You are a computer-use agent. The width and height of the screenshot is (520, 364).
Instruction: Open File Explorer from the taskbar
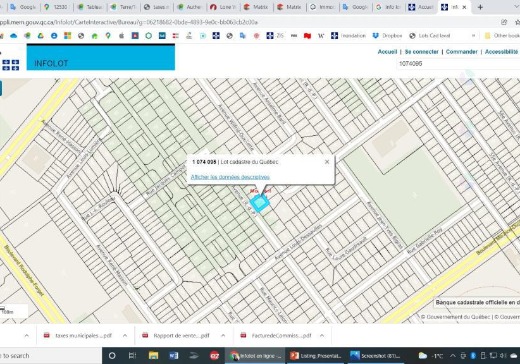tap(153, 356)
